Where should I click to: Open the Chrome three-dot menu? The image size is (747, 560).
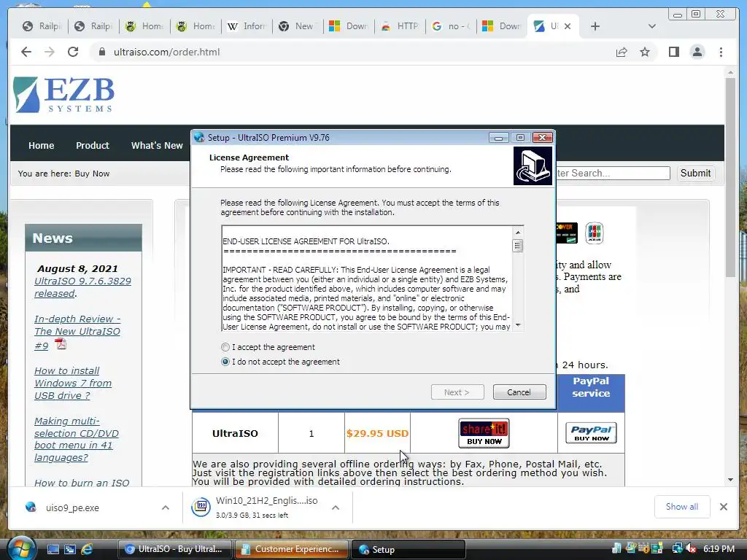click(721, 52)
